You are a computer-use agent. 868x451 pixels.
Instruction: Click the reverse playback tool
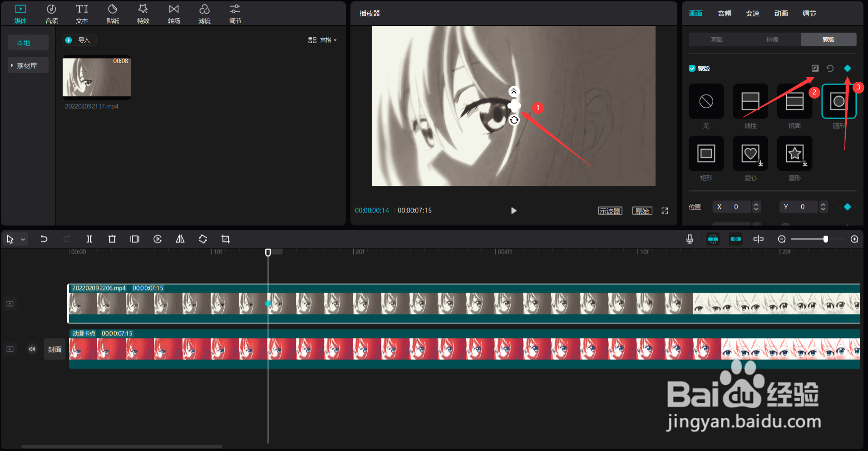click(158, 239)
